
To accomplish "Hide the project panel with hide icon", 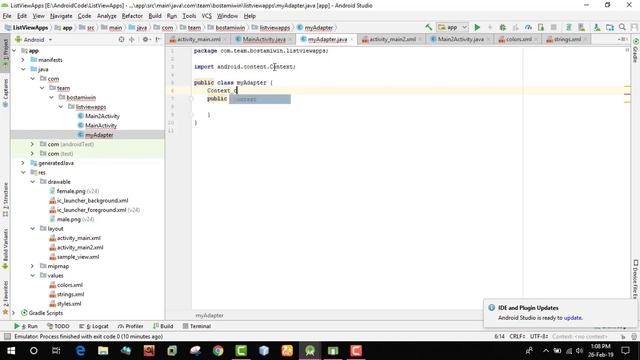I will tap(158, 40).
